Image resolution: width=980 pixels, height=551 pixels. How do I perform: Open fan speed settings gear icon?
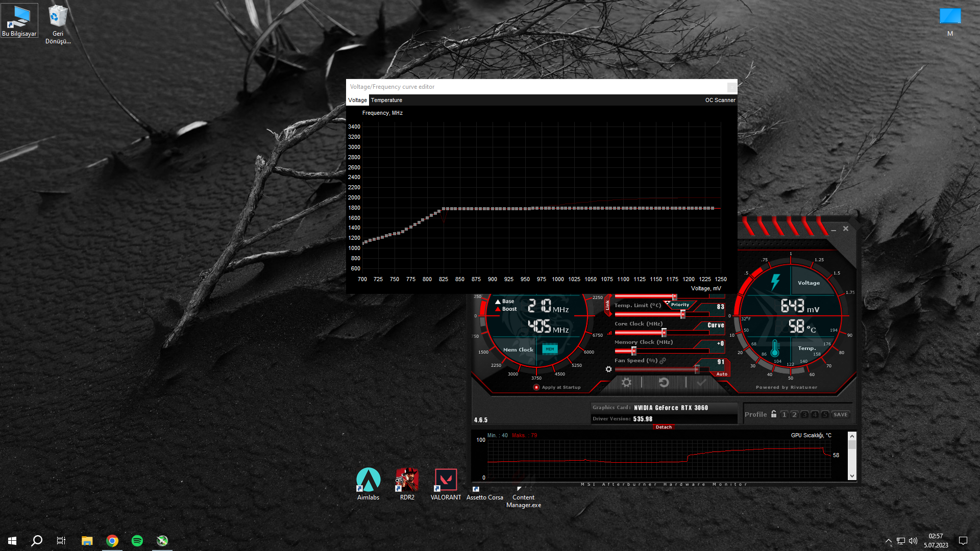(x=608, y=369)
